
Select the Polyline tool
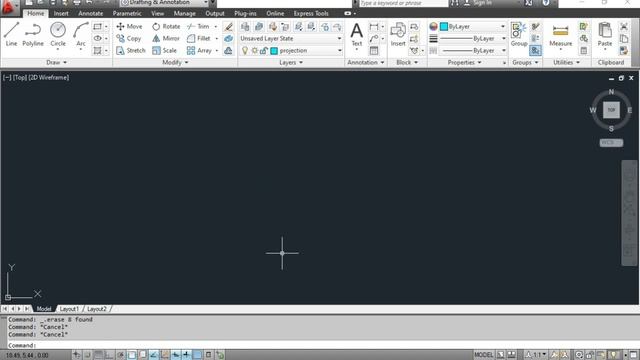(x=33, y=35)
